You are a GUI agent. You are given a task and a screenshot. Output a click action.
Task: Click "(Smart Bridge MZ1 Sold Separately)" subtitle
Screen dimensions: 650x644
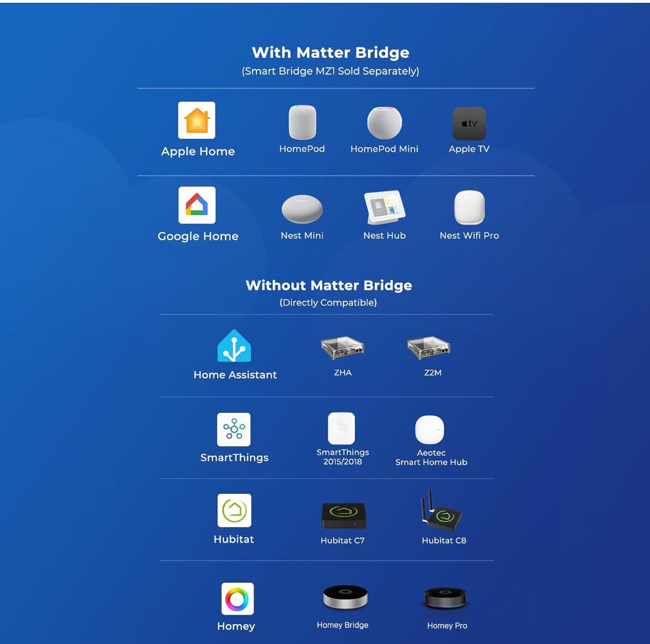coord(331,71)
